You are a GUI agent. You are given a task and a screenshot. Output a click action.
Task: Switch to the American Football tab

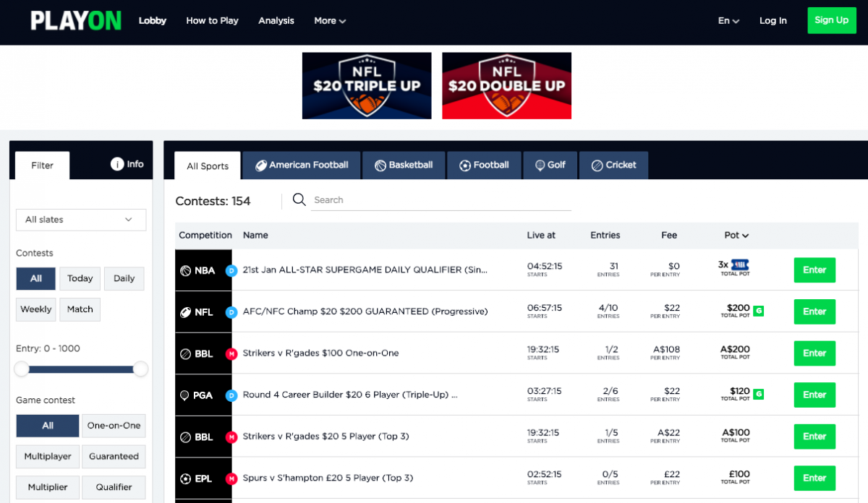tap(302, 165)
